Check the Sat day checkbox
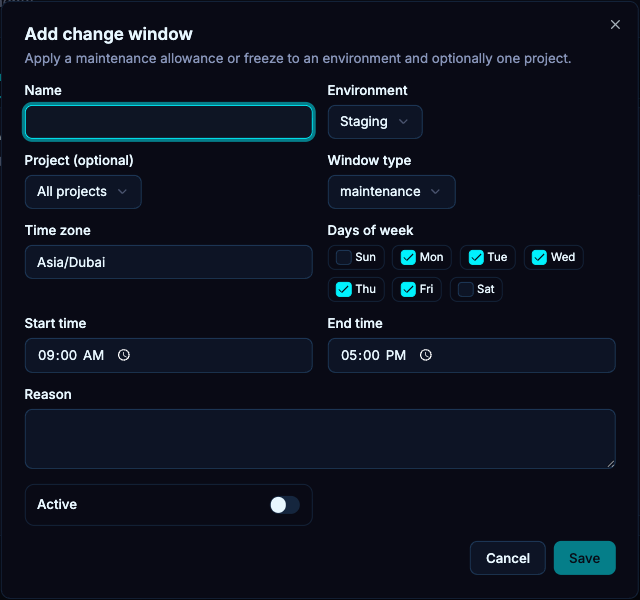Screen dimensions: 640x600 [x=465, y=289]
